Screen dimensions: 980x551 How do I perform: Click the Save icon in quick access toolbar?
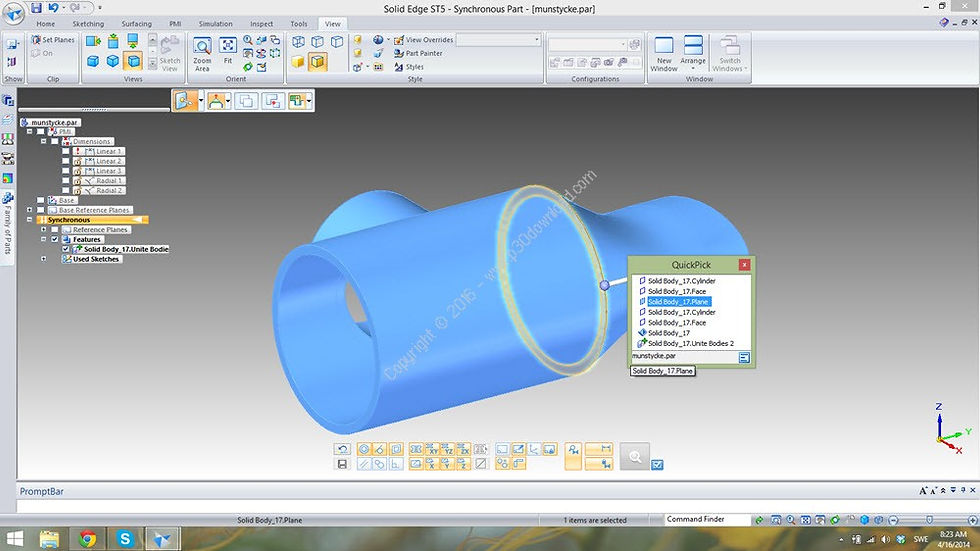[36, 8]
